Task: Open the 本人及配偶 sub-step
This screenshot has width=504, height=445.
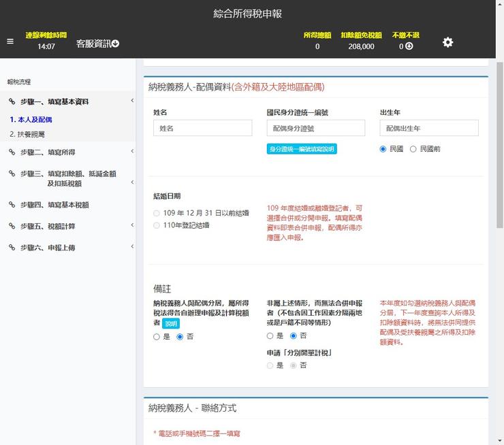Action: point(31,120)
